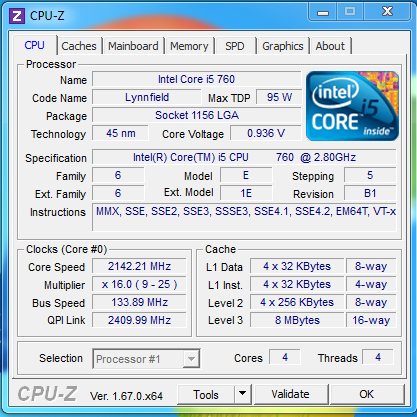Close the CPU-Z window
The width and height of the screenshot is (417, 417).
[x=387, y=12]
